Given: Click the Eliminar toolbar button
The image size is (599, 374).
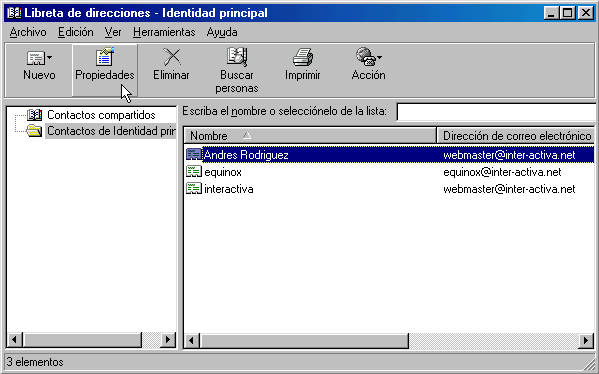Looking at the screenshot, I should [171, 65].
